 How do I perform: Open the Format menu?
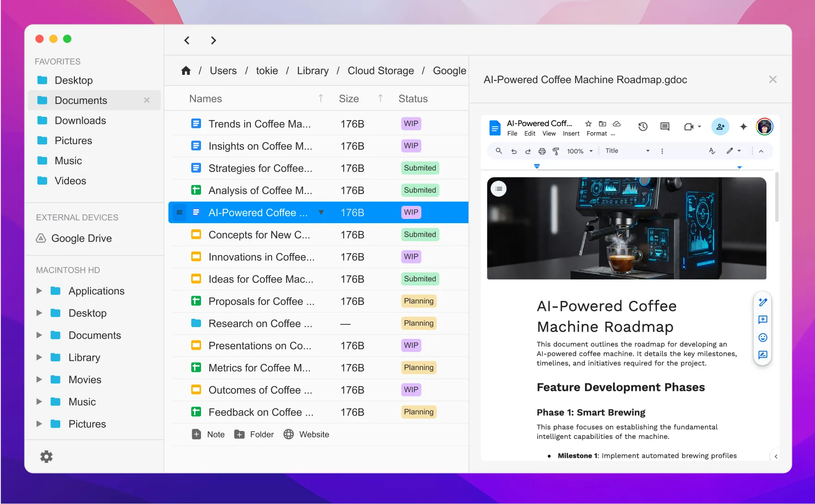pos(596,134)
